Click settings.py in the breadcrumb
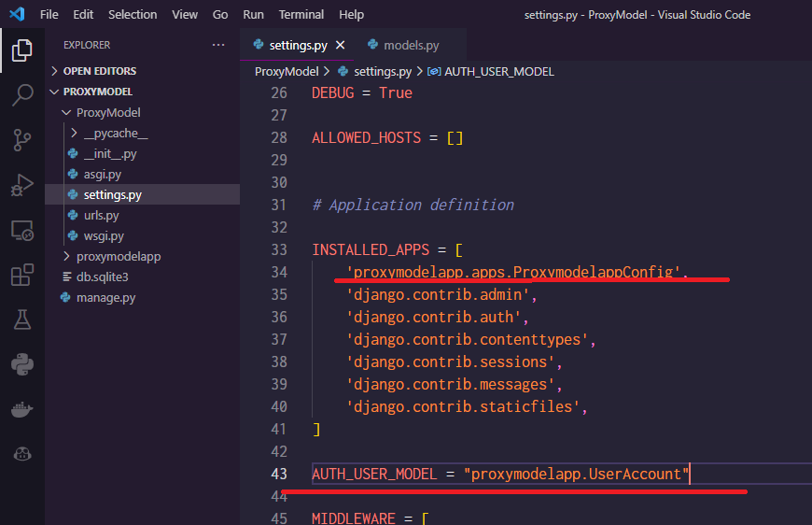This screenshot has width=812, height=525. coord(383,72)
